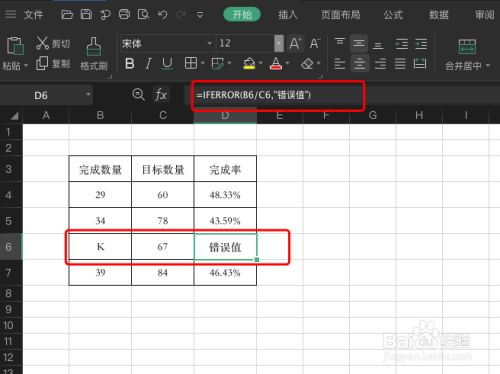This screenshot has width=500, height=374.
Task: Select column G header
Action: point(372,115)
